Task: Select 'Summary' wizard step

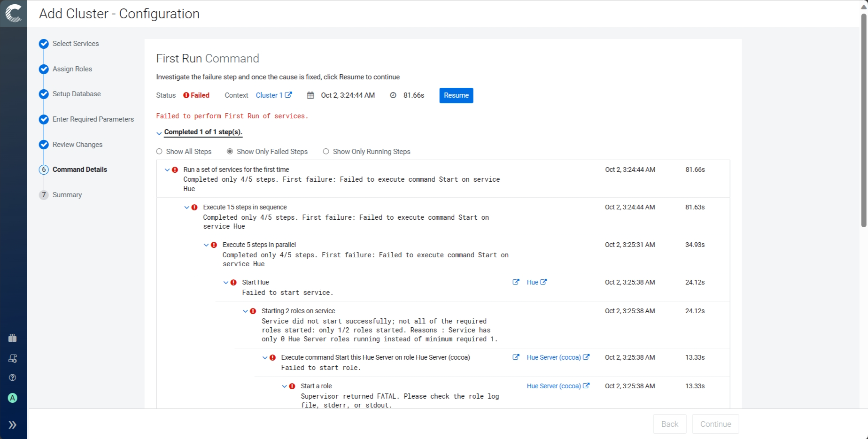Action: pos(67,195)
